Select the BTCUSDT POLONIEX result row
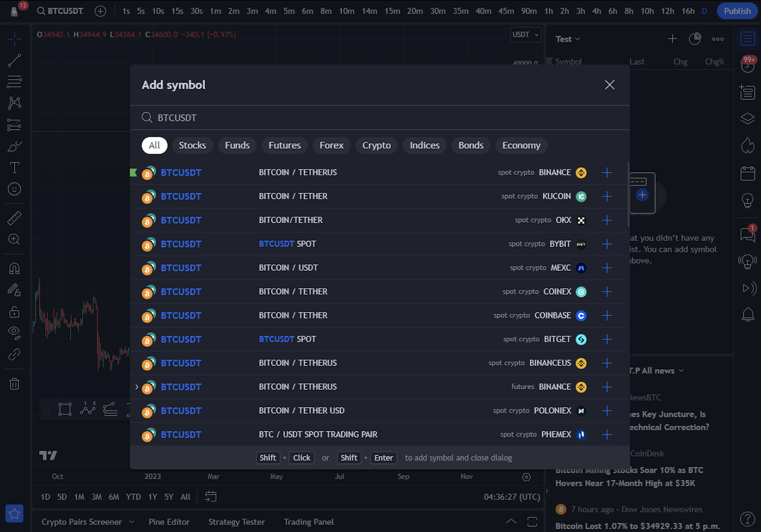 [379, 411]
